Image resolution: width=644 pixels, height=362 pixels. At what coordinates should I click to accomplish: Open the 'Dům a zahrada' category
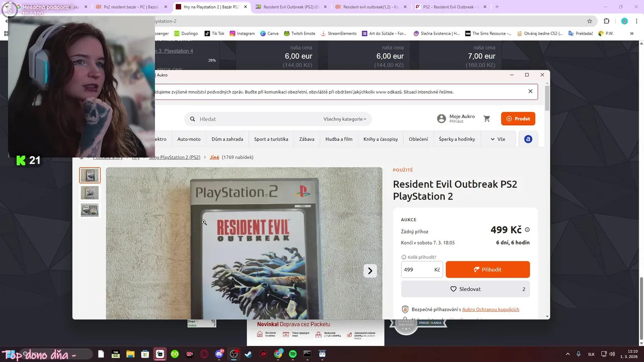coord(227,139)
